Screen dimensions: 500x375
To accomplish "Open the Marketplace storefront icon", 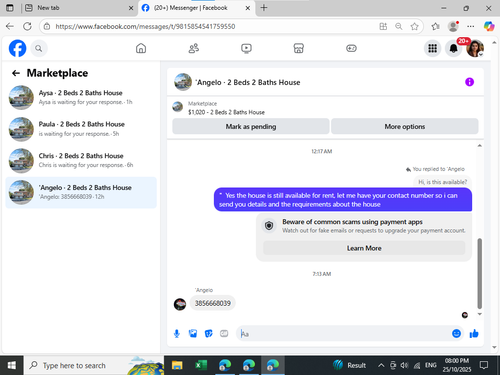I will (299, 48).
